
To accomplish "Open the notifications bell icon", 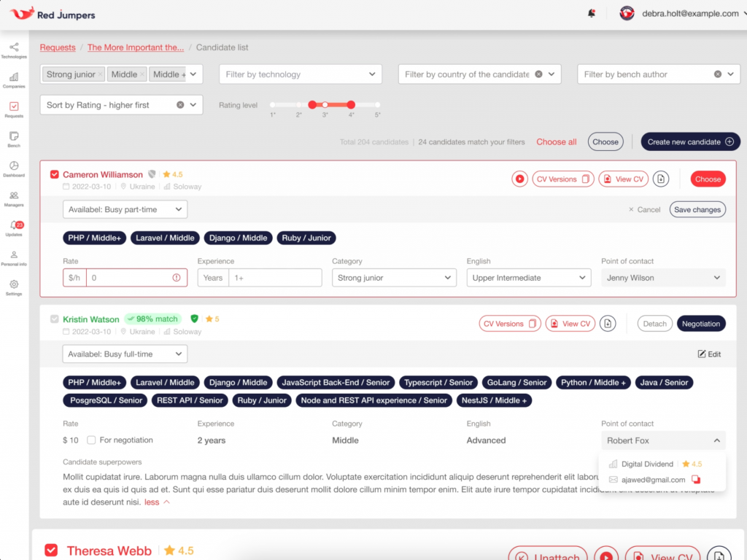I will (x=592, y=14).
